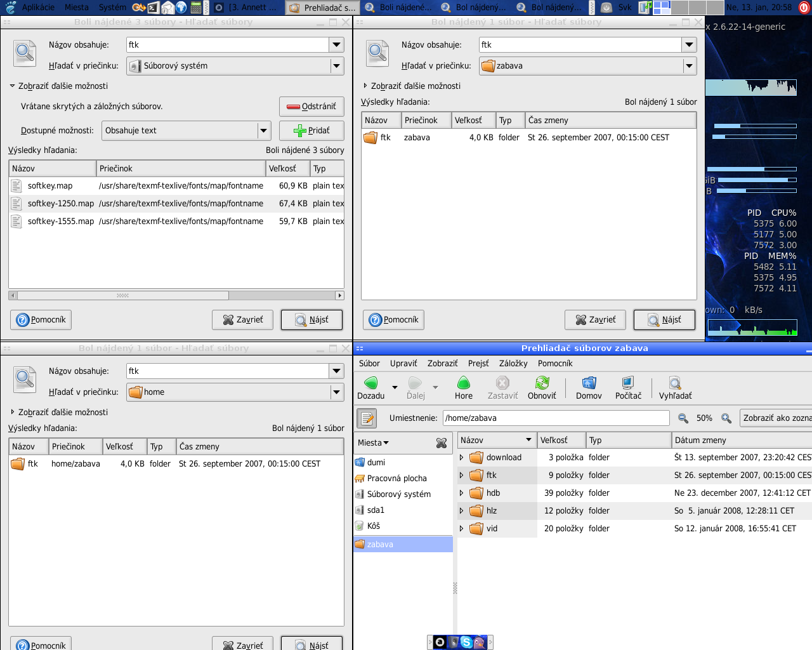Screen dimensions: 812x650
Task: Go up with the Hore icon
Action: coord(464,383)
